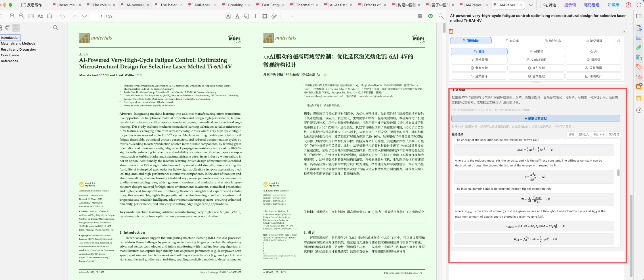Screen dimensions: 644x280
Task: Open the related items link icon
Action: [x=639, y=77]
